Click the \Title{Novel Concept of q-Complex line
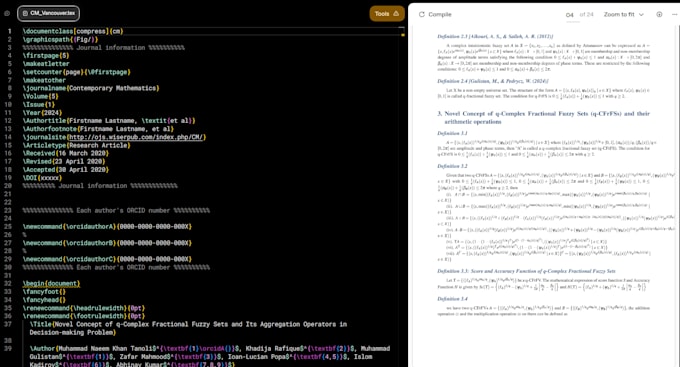 [188, 328]
